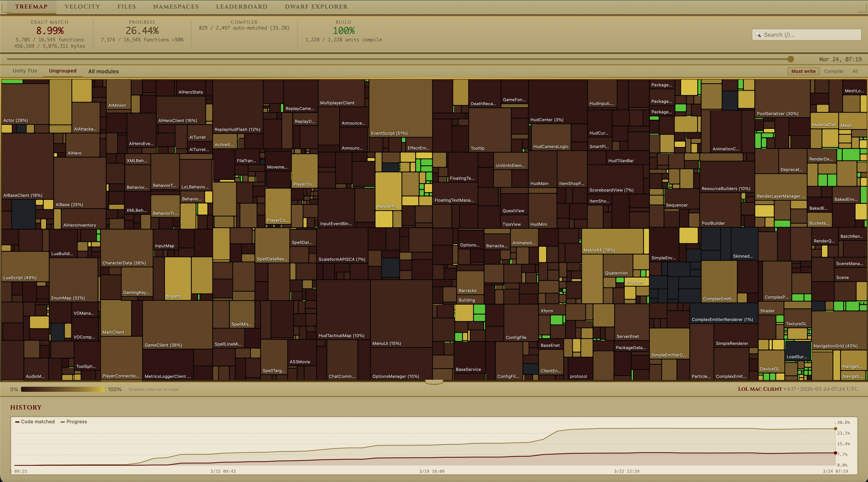
Task: Click the progress line endpoint marker in History chart
Action: pos(835,429)
